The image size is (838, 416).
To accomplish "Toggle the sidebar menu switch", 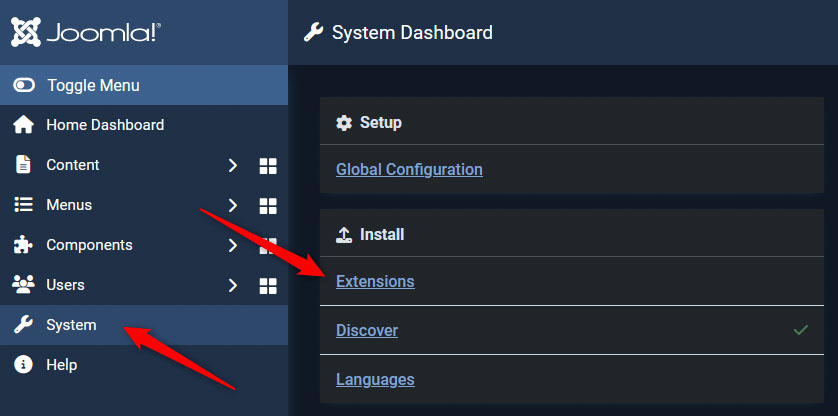I will 24,86.
